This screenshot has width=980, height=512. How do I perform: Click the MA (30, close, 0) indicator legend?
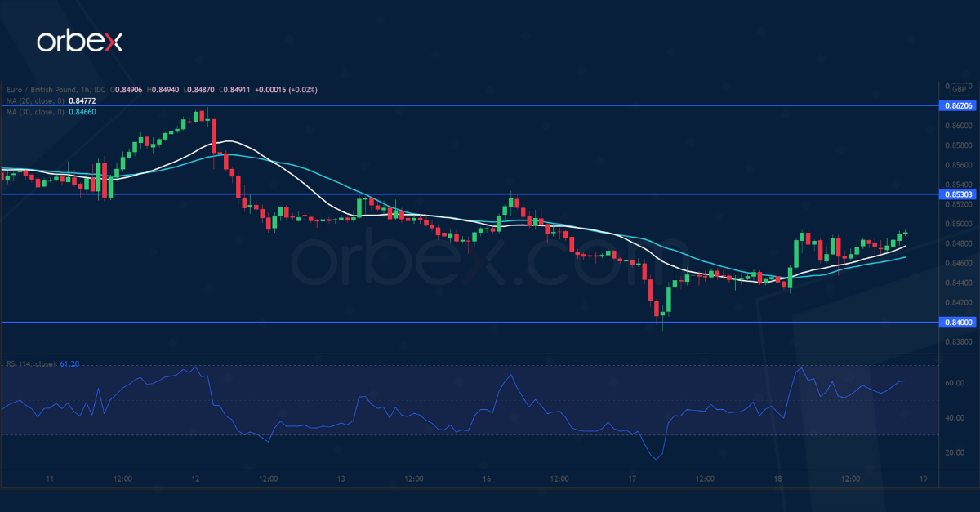click(x=33, y=111)
